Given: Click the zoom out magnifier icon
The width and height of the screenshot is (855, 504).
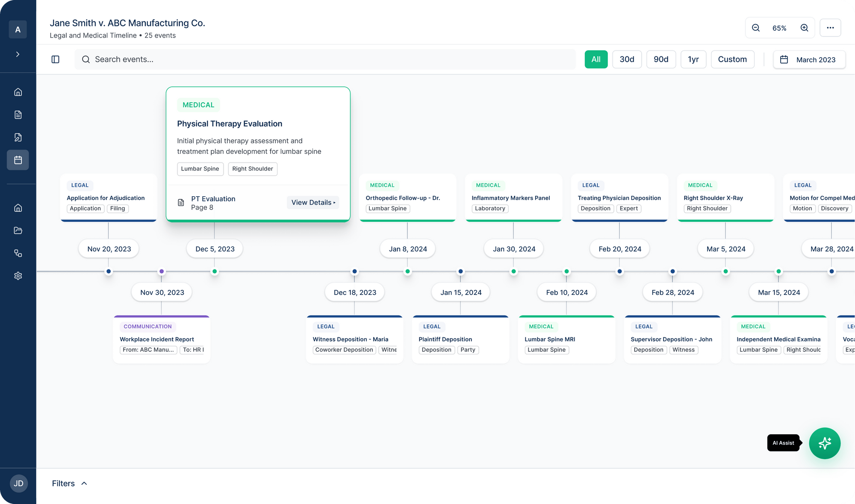Looking at the screenshot, I should (756, 28).
